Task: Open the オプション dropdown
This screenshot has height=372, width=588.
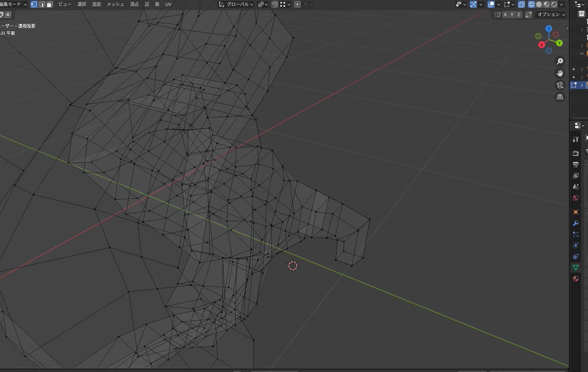Action: pos(551,15)
